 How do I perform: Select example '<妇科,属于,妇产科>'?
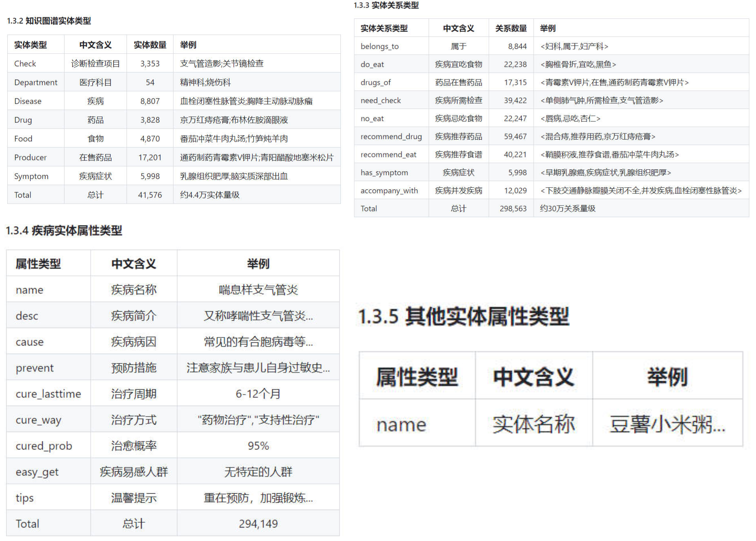[574, 47]
